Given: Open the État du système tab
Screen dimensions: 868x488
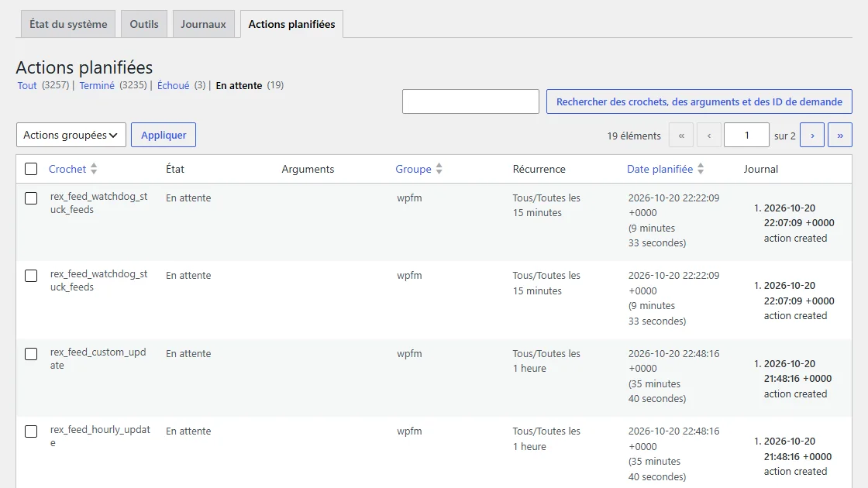Looking at the screenshot, I should pyautogui.click(x=68, y=24).
